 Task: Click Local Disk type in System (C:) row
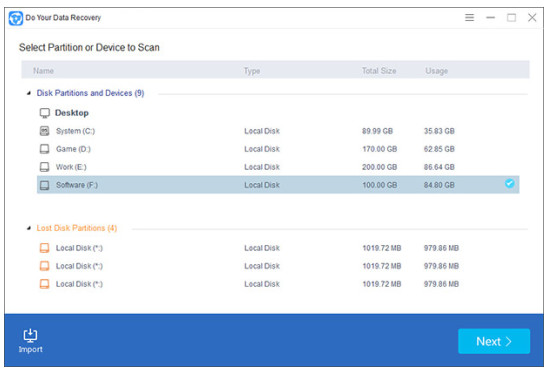point(262,131)
